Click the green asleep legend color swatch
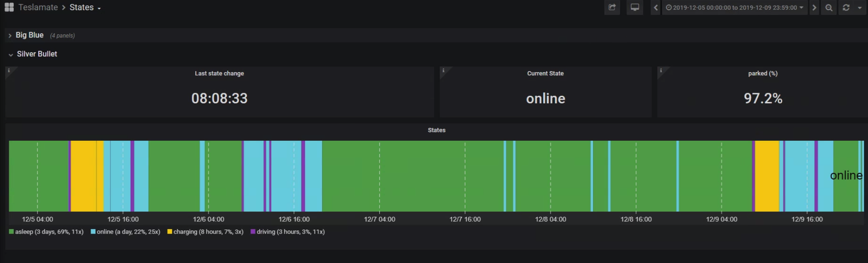Viewport: 868px width, 263px height. pos(11,232)
